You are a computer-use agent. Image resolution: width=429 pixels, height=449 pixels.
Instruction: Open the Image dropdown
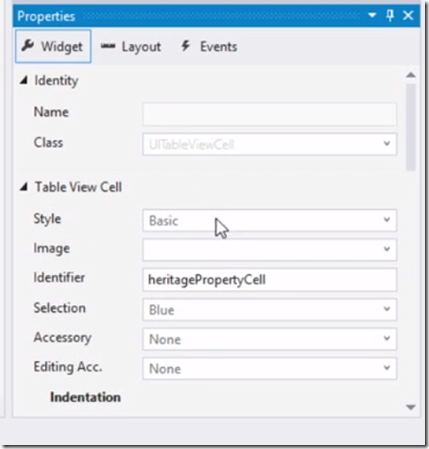pyautogui.click(x=269, y=249)
